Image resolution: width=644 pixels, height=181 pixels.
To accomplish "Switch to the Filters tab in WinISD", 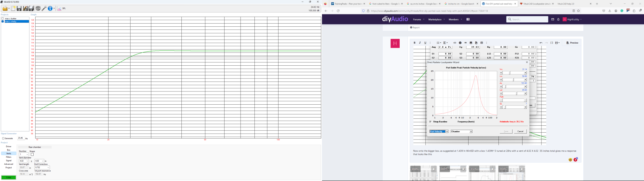I will [x=9, y=157].
